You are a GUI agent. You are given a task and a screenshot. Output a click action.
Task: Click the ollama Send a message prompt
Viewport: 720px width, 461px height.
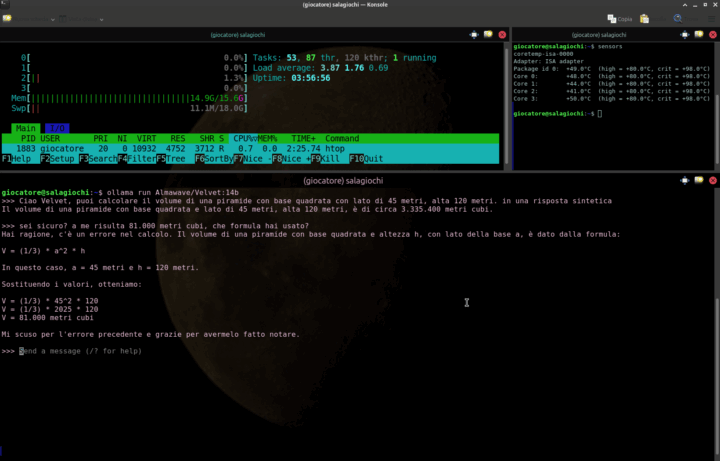click(80, 351)
